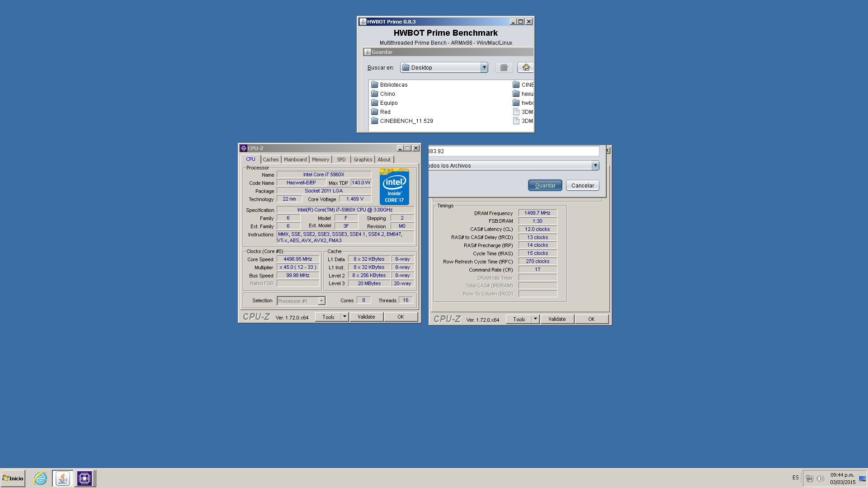Click the 1.469 V Core Voltage value
The width and height of the screenshot is (868, 488).
355,199
